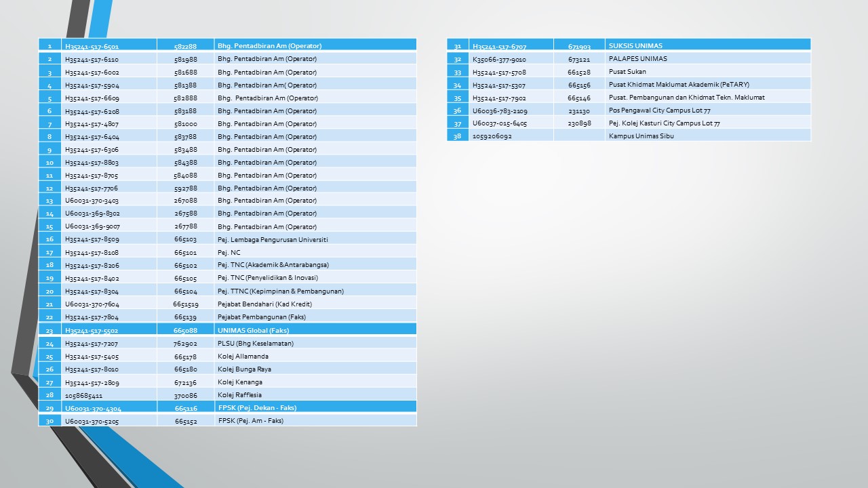Select the FPSK (Pej. Am - Faks) cell
868x488 pixels.
250,421
